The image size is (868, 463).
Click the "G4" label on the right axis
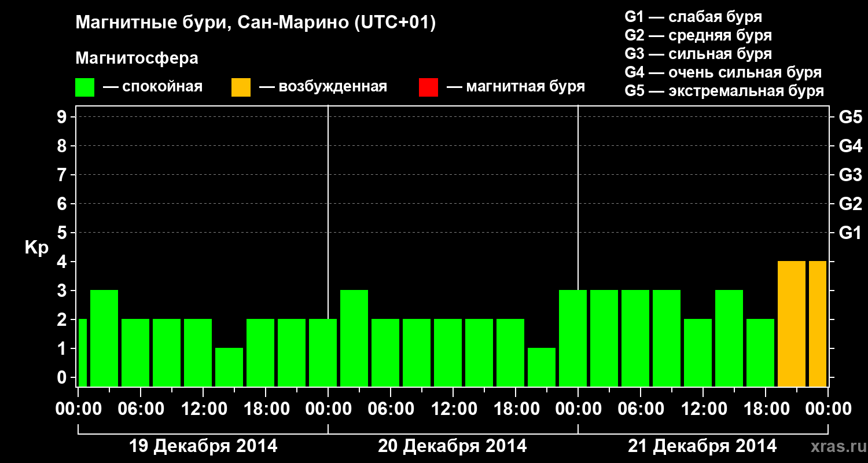pos(851,146)
